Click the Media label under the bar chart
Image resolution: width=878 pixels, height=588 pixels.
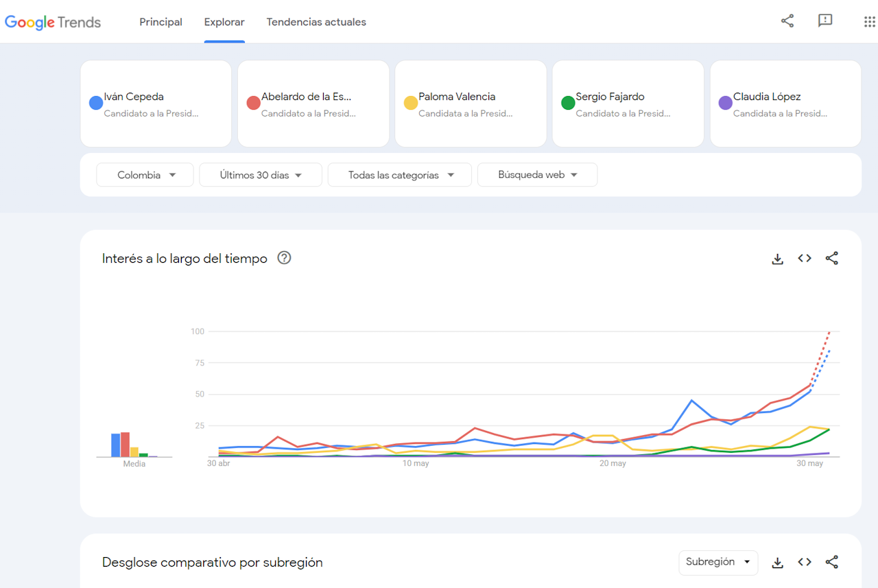(x=134, y=464)
